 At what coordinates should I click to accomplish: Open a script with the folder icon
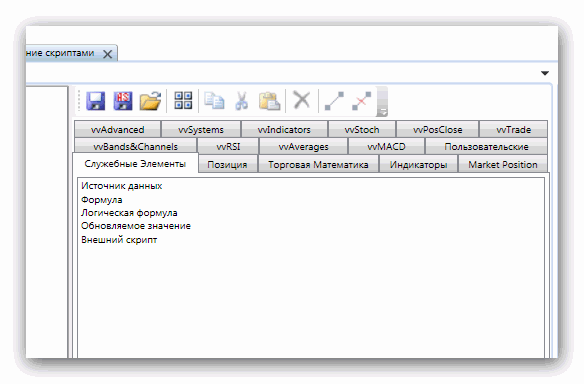click(150, 101)
